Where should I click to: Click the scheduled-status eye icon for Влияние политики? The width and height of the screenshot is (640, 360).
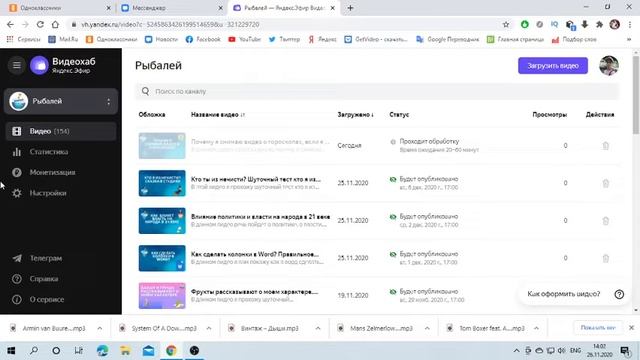393,217
